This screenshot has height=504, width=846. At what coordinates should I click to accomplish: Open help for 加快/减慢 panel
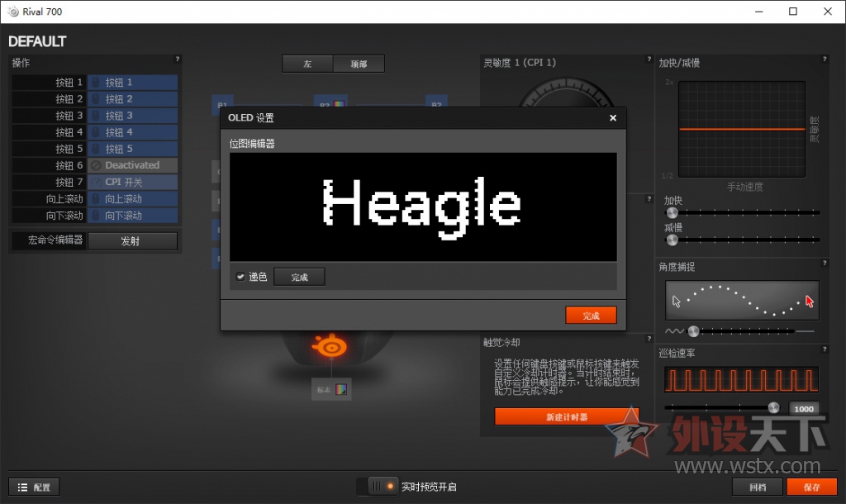coord(824,59)
